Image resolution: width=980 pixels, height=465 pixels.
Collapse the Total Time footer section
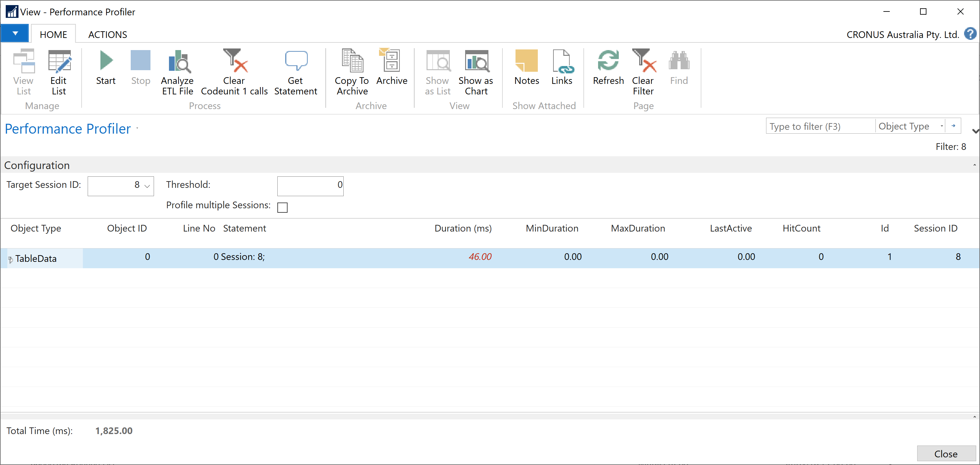(974, 417)
